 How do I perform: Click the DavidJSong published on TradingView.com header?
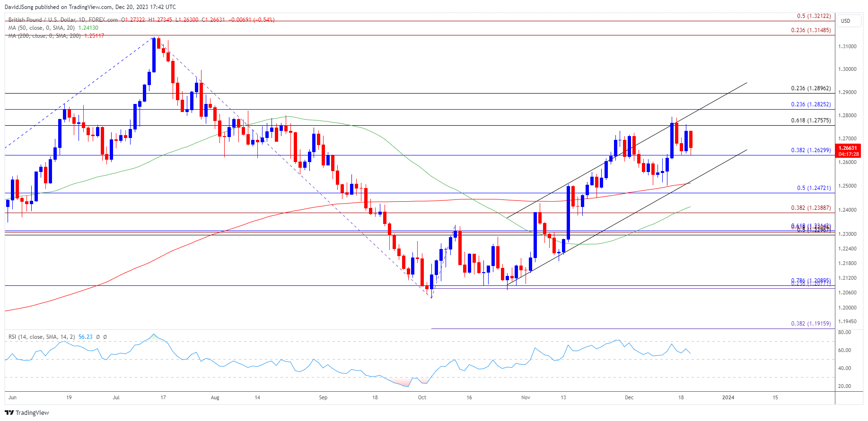90,7
